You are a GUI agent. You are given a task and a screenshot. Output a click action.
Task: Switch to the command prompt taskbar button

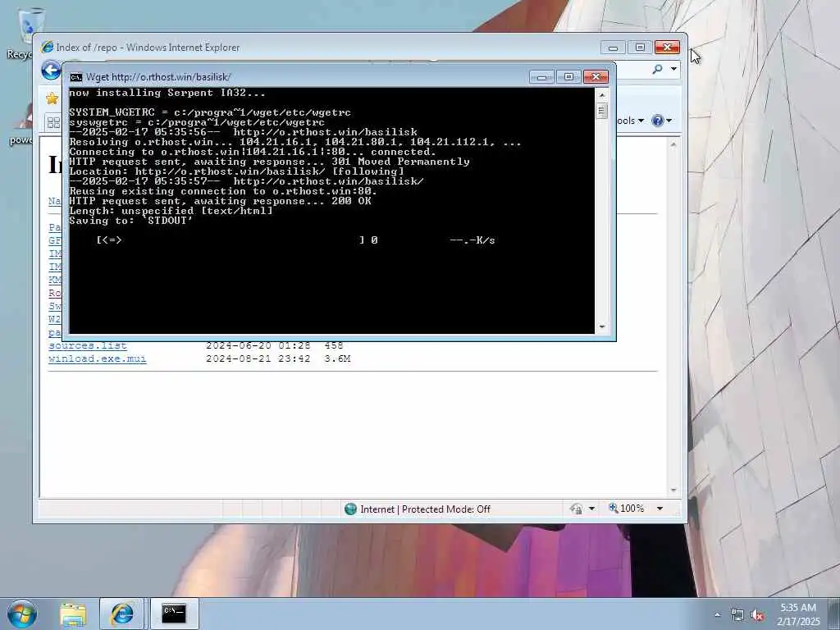(174, 614)
